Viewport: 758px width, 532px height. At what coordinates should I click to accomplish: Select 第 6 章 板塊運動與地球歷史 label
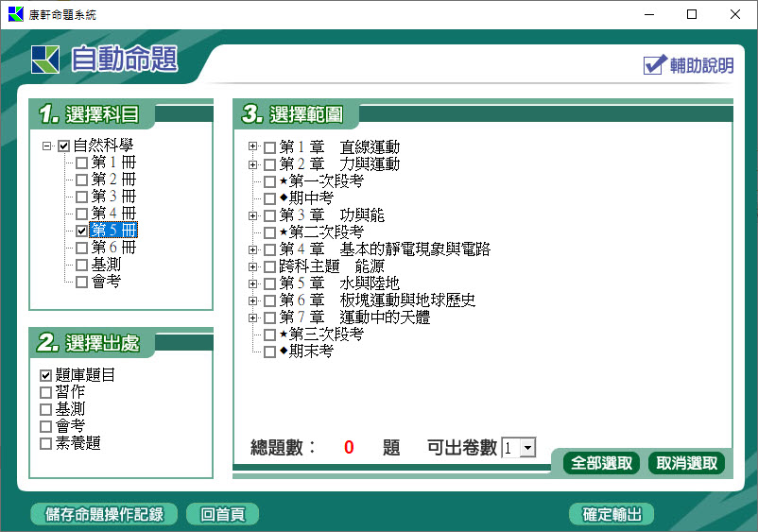[x=377, y=300]
